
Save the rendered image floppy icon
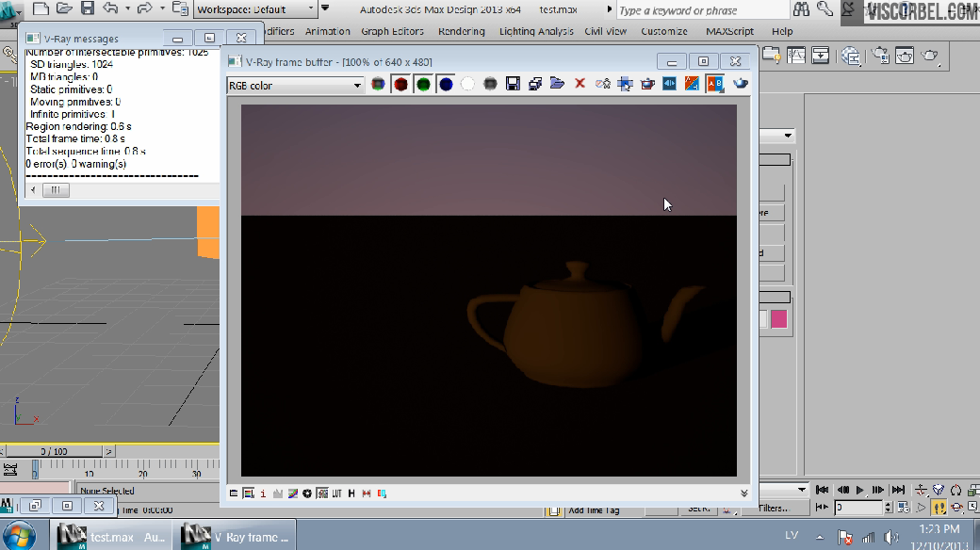click(513, 84)
